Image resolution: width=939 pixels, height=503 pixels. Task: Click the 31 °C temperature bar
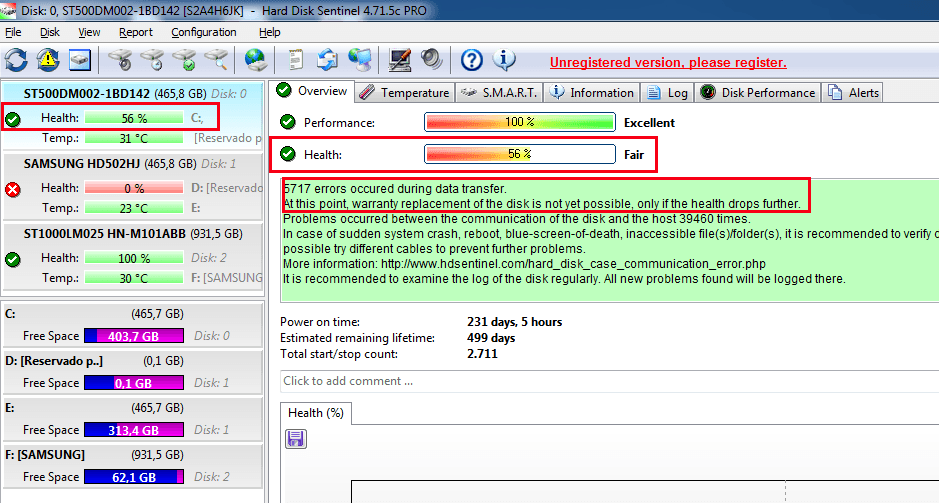(x=134, y=138)
